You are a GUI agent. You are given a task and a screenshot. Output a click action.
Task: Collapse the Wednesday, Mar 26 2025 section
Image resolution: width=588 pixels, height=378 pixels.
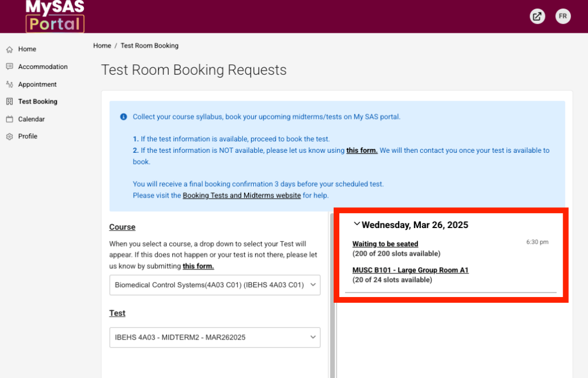tap(357, 224)
